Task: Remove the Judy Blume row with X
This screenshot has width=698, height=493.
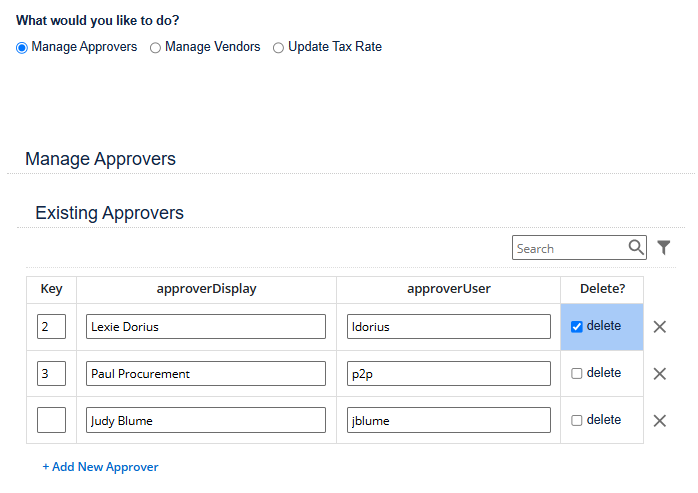Action: 660,421
